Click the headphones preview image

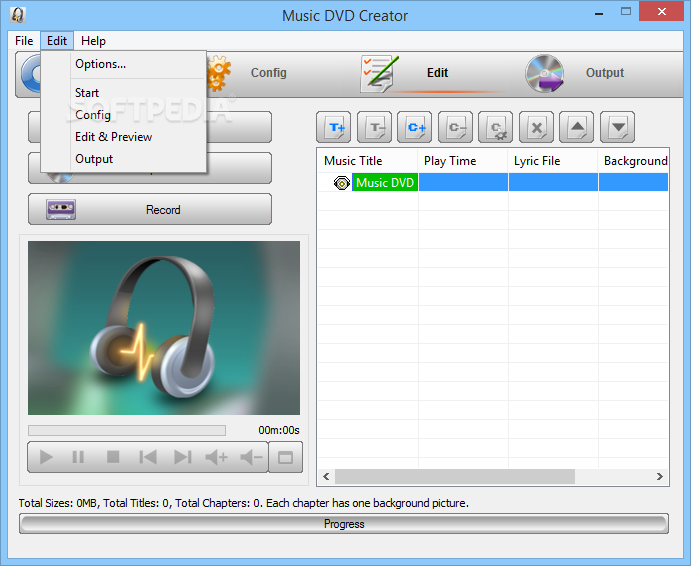pos(164,328)
